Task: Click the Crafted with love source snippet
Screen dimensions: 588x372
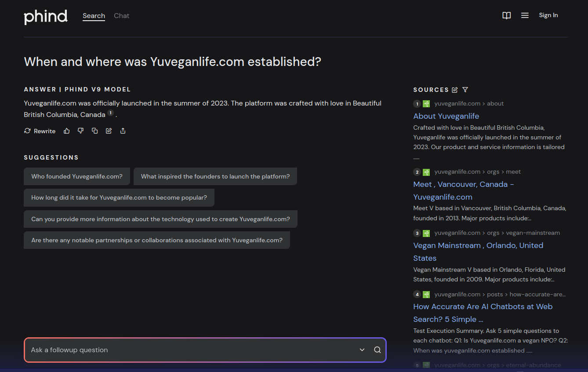Action: (489, 142)
